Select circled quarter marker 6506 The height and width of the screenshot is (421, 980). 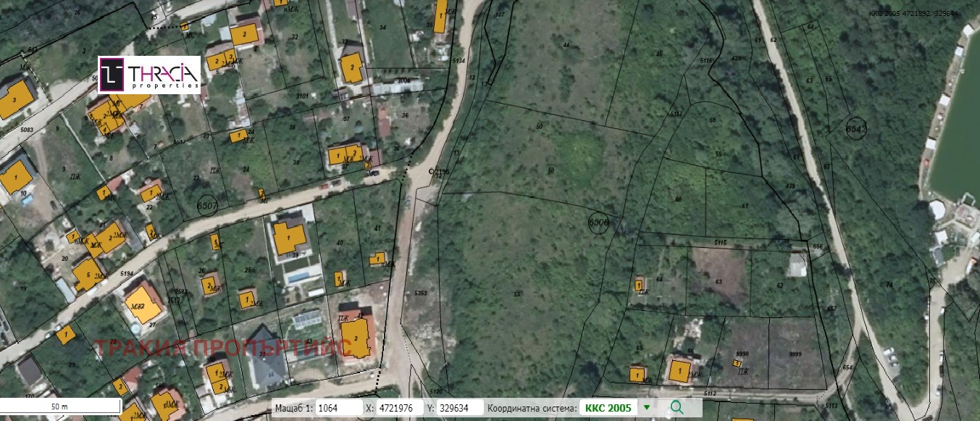600,222
